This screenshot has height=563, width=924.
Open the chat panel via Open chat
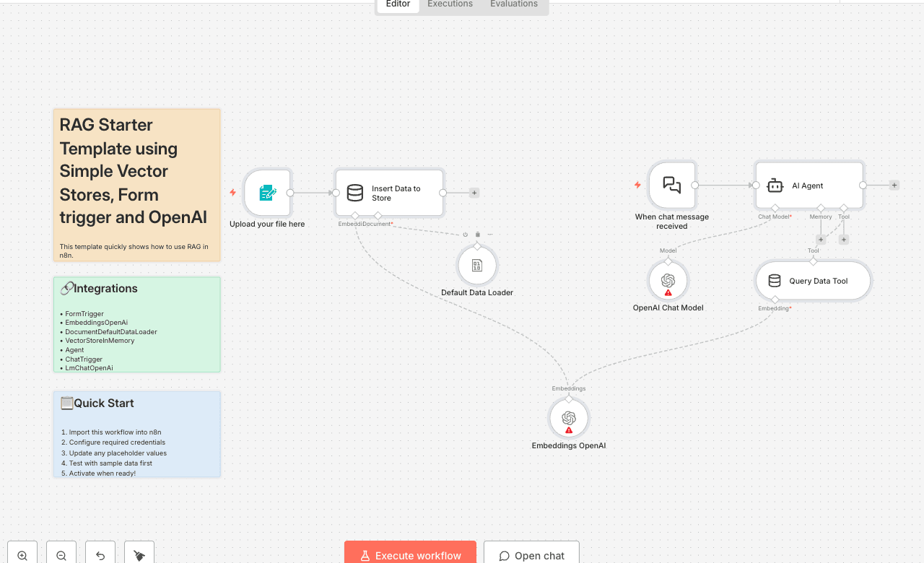click(x=531, y=555)
